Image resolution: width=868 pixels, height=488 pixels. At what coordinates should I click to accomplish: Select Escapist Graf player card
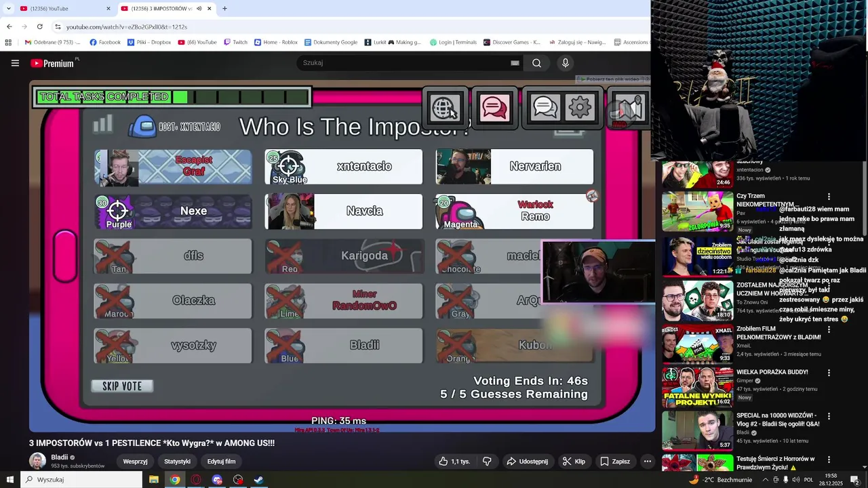coord(173,167)
